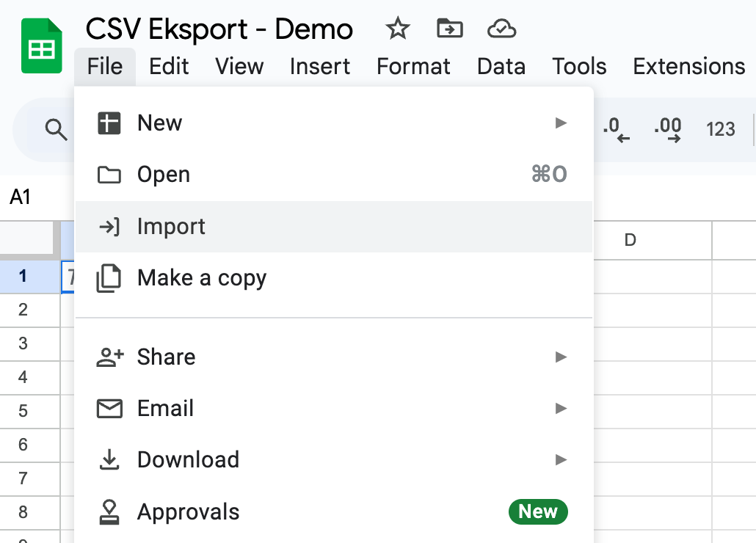
Task: Star the CSV Eksport - Demo document
Action: [x=398, y=29]
